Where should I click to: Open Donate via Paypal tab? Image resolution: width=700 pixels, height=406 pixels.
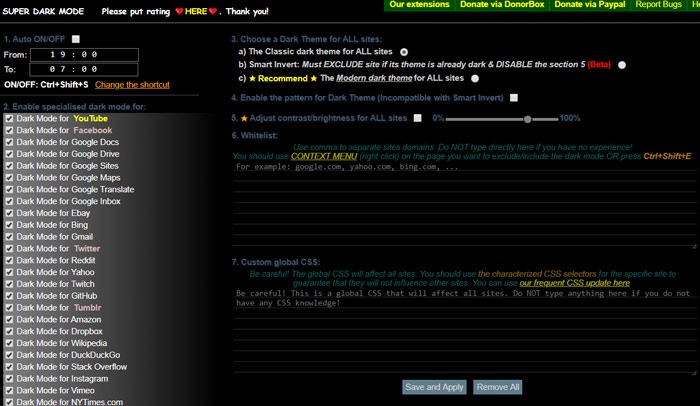coord(590,5)
